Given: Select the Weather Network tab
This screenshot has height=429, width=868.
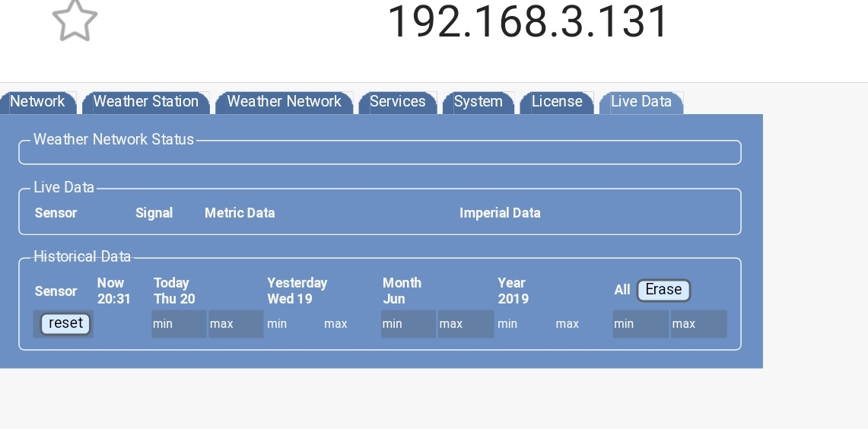Looking at the screenshot, I should coord(284,102).
